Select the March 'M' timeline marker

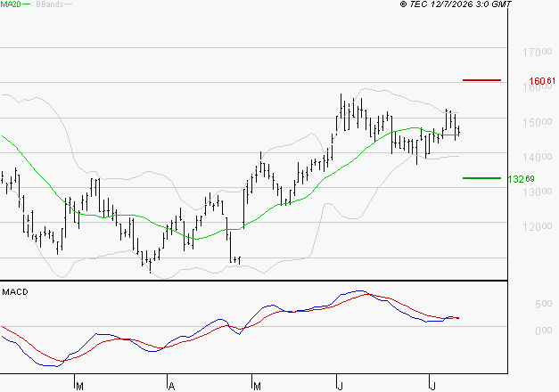[79, 386]
